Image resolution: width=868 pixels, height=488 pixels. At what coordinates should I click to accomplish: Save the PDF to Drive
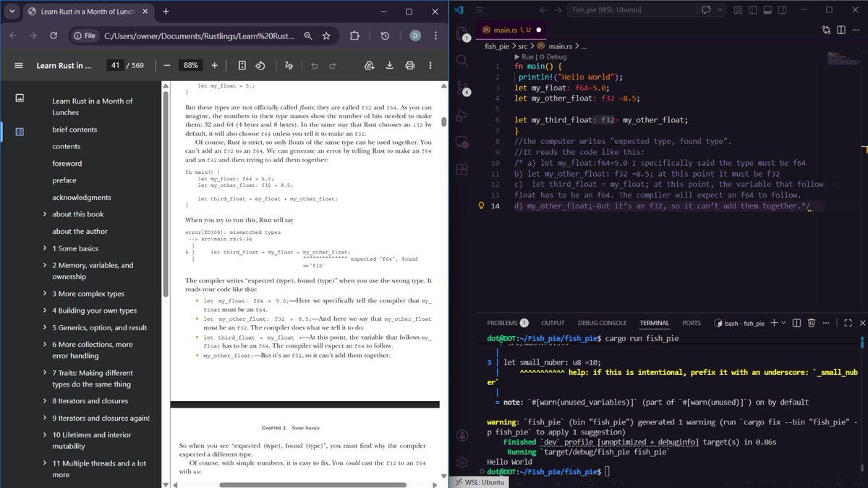click(370, 65)
